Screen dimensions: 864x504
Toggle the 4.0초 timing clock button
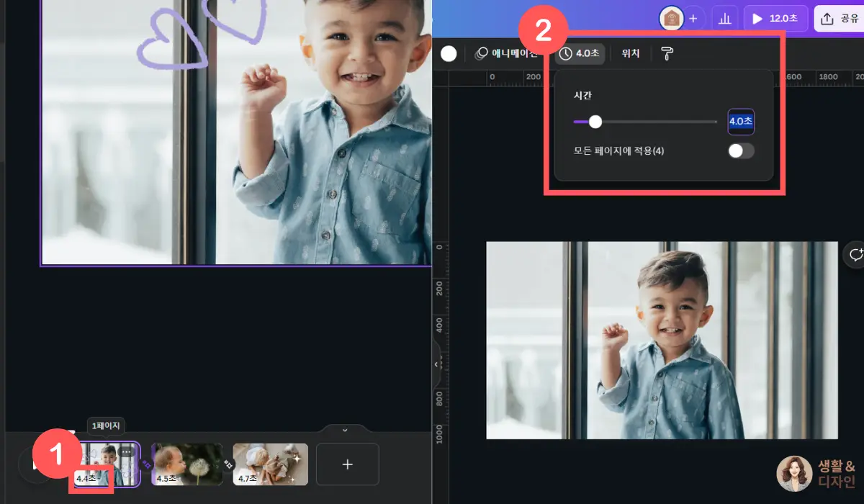click(x=580, y=53)
